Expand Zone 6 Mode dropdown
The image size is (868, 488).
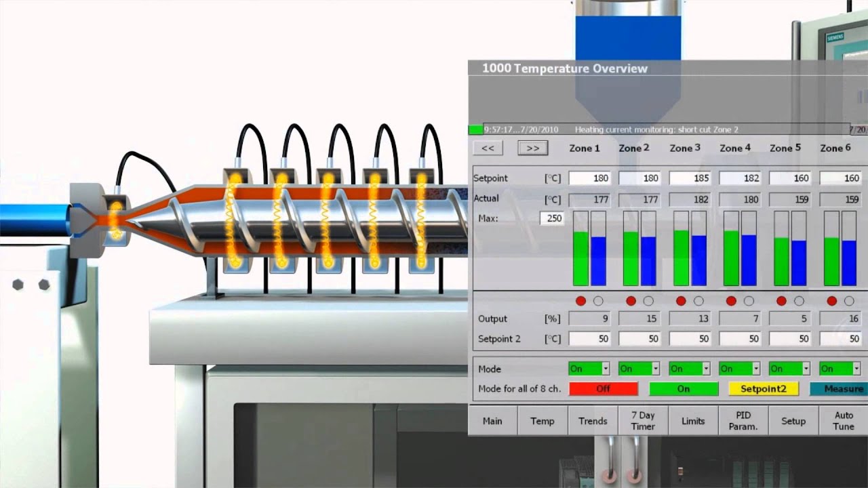(856, 369)
